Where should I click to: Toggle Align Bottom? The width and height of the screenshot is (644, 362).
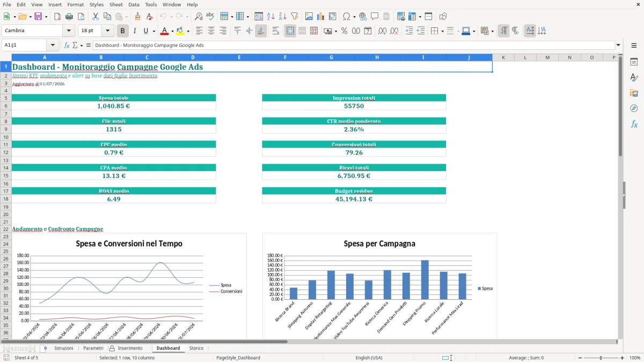261,31
